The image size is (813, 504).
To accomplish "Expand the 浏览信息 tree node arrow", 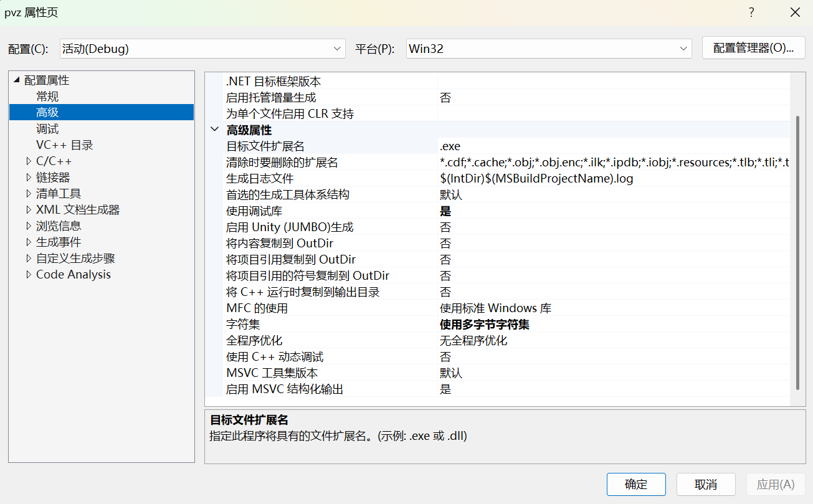I will click(29, 226).
